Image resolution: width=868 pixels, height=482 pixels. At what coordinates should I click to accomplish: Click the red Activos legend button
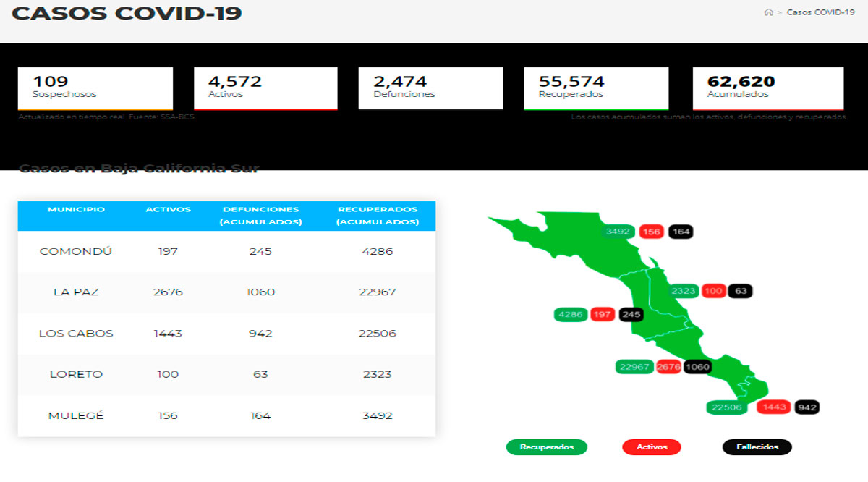click(x=652, y=447)
